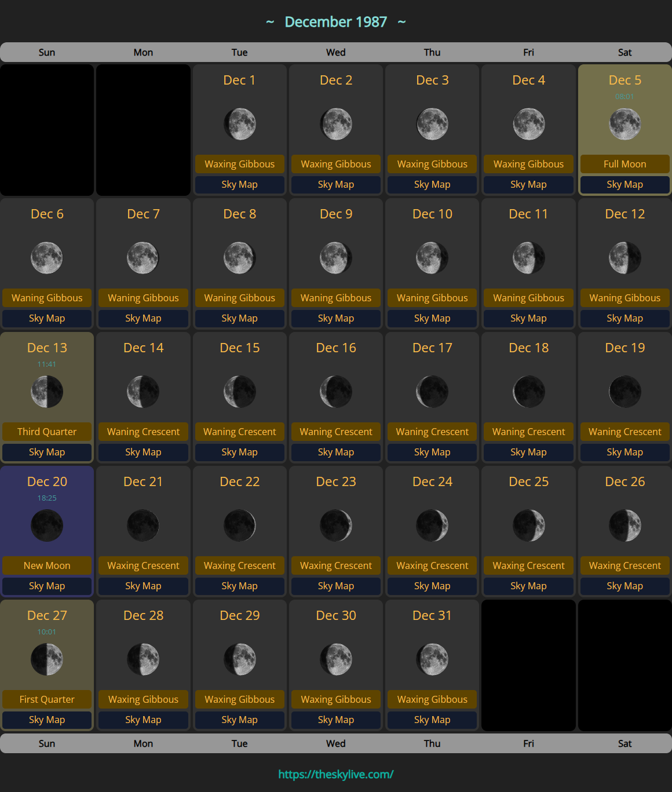Open Sky Map for Dec 20
This screenshot has height=792, width=672.
[47, 586]
